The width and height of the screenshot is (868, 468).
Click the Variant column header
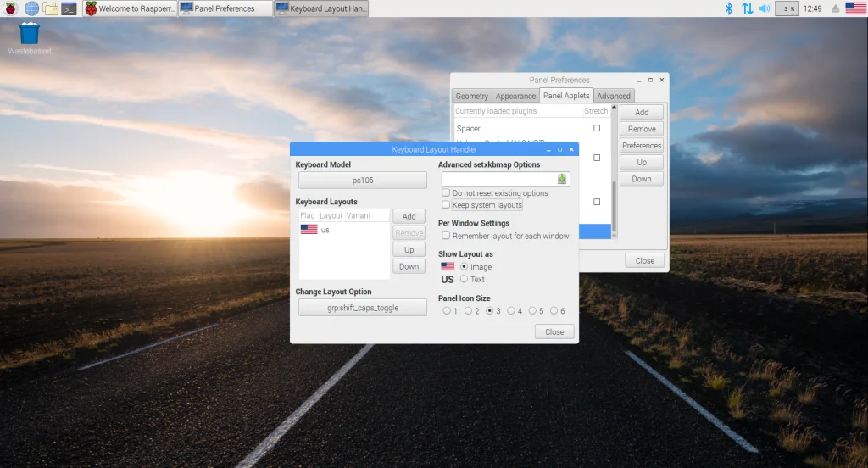pyautogui.click(x=367, y=215)
